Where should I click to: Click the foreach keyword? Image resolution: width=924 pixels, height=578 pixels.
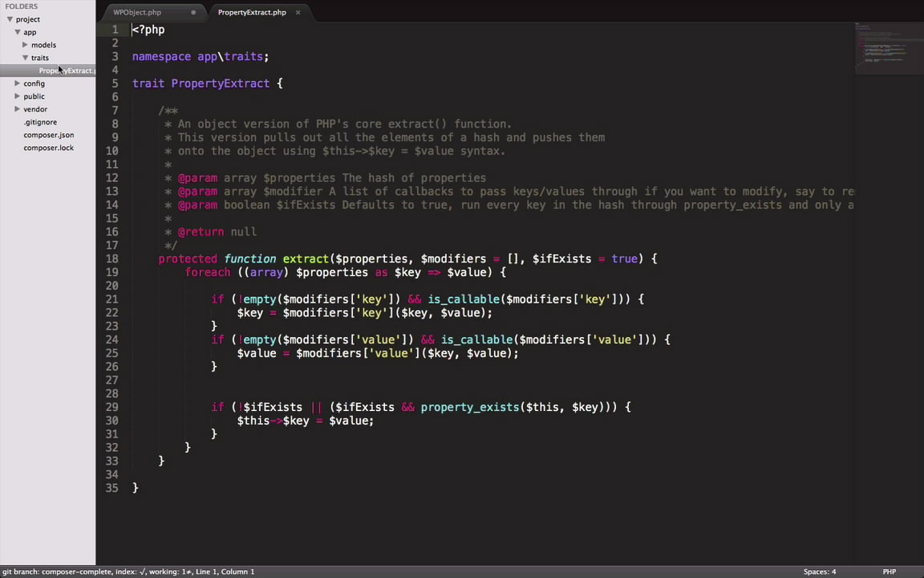208,272
